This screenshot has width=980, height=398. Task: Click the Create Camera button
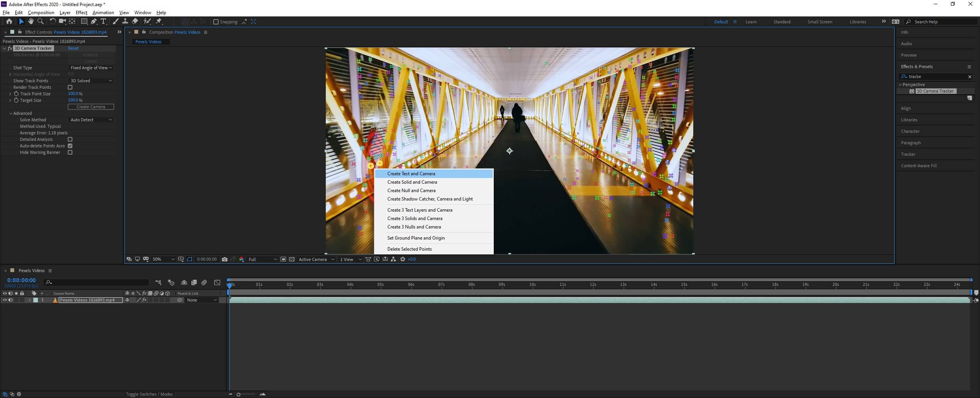coord(91,107)
